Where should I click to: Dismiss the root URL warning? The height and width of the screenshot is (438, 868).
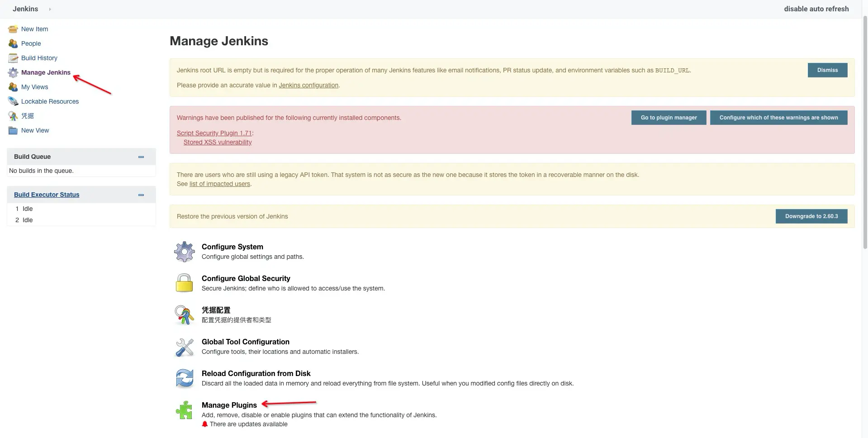[x=827, y=70]
